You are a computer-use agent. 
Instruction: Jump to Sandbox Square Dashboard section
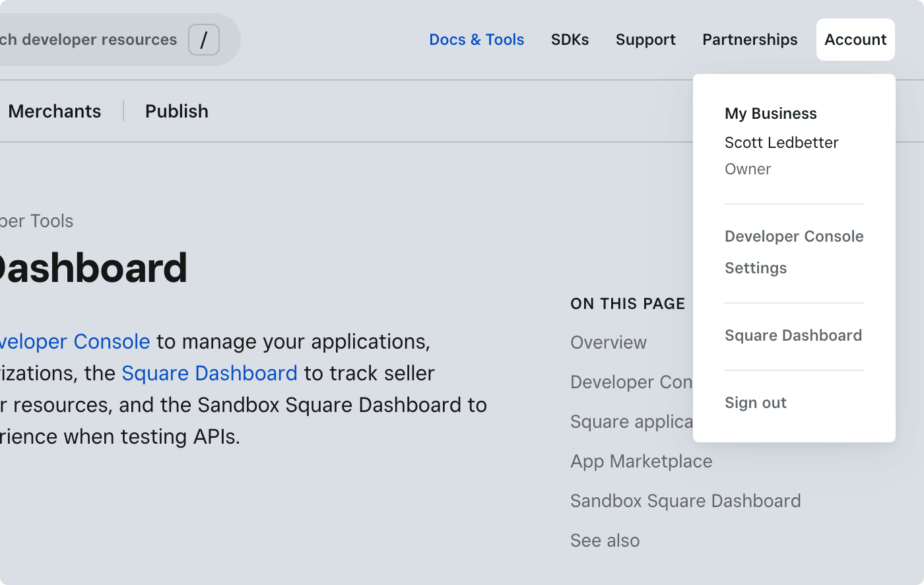point(686,501)
